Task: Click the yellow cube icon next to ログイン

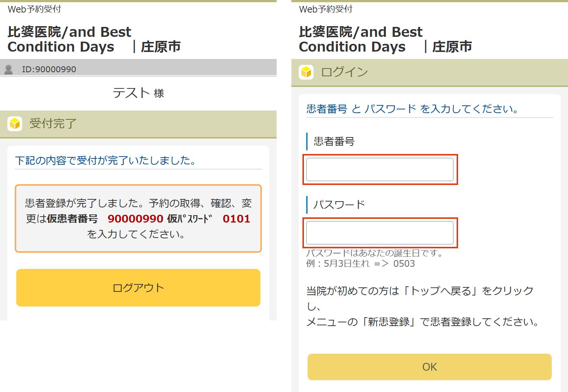Action: coord(306,72)
